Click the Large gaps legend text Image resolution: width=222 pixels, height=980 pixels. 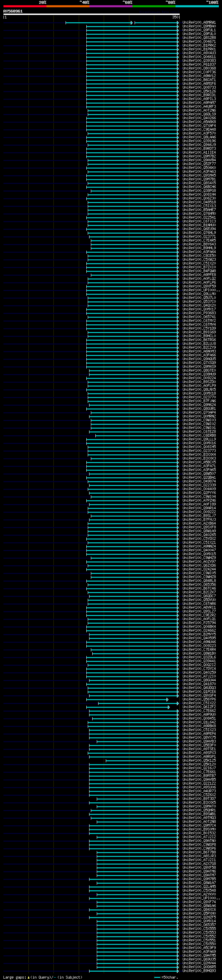click(x=43, y=977)
